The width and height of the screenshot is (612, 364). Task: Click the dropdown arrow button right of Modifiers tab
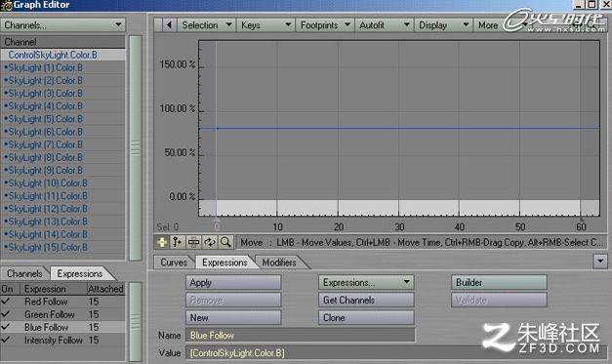pyautogui.click(x=600, y=261)
